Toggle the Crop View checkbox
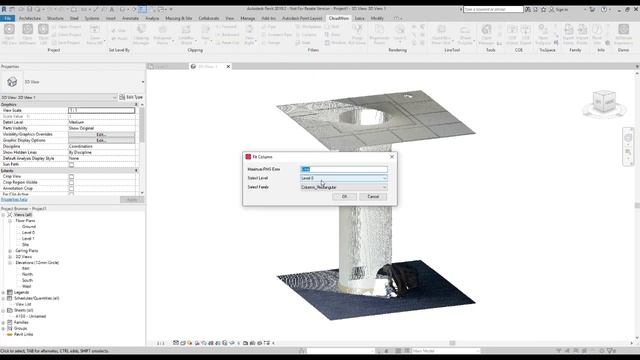This screenshot has width=640, height=360. [71, 177]
